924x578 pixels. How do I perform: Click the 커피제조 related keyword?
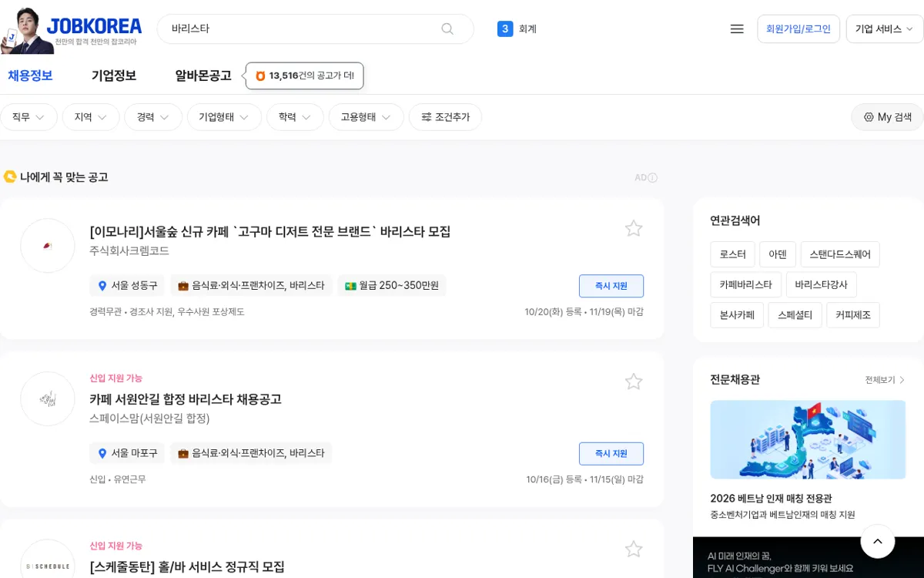coord(853,315)
